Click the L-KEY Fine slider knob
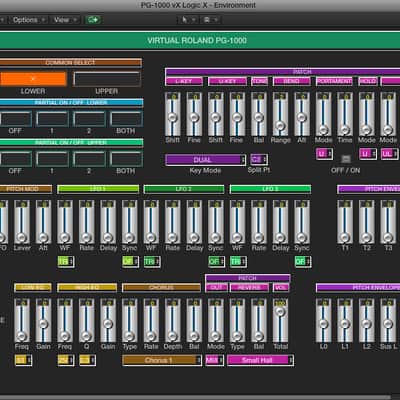 point(194,117)
